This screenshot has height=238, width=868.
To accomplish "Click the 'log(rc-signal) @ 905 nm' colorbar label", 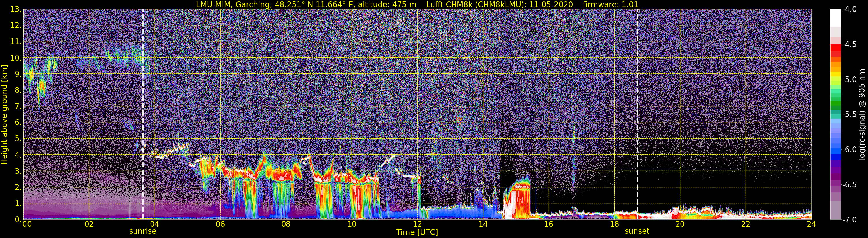I will (x=862, y=114).
